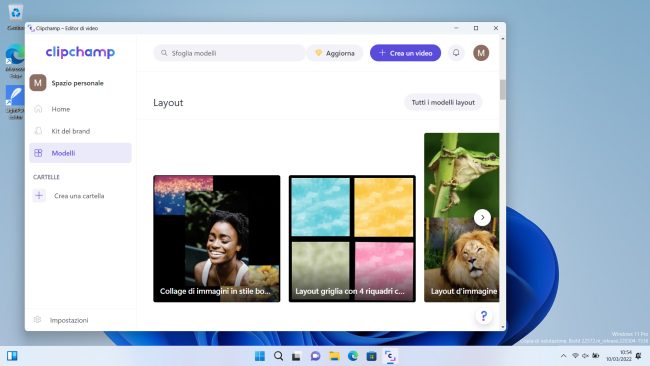Screen dimensions: 650x366
Task: Launch Microsoft Edge from taskbar
Action: (353, 356)
